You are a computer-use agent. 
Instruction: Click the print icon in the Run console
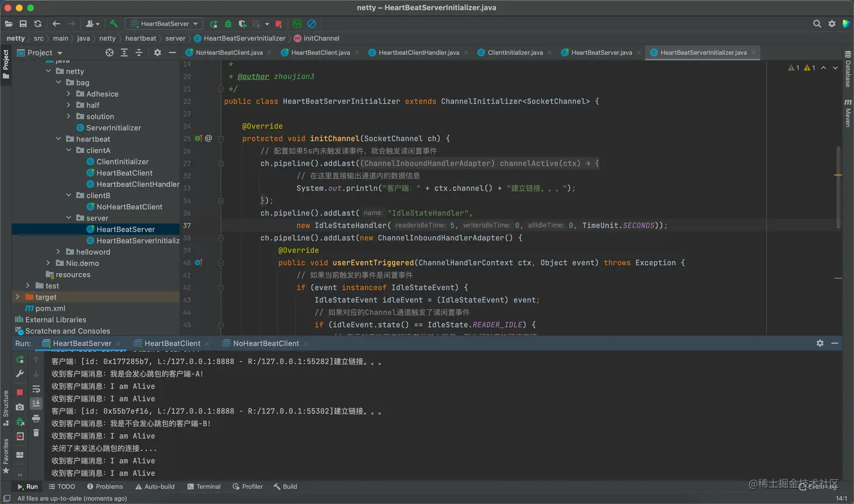coord(36,418)
